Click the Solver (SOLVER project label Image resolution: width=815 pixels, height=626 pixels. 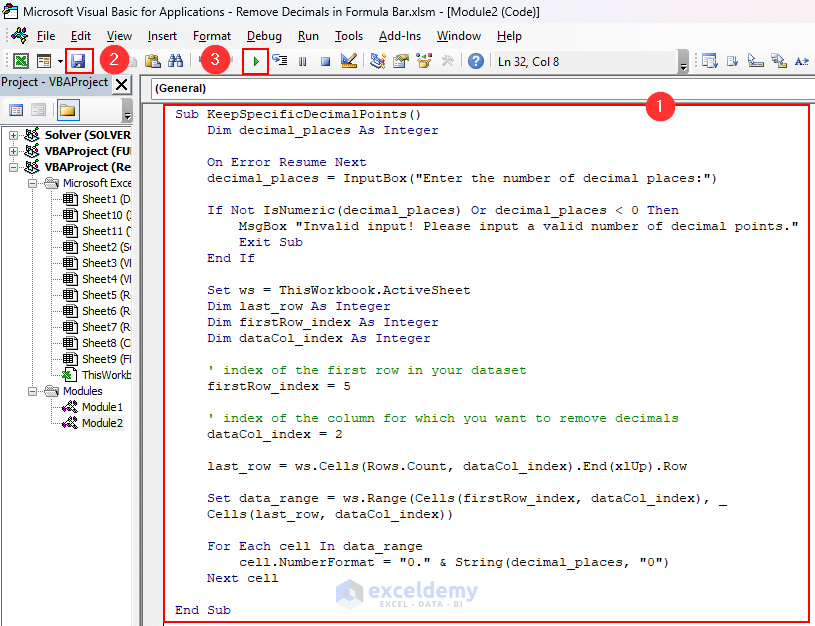[x=87, y=135]
